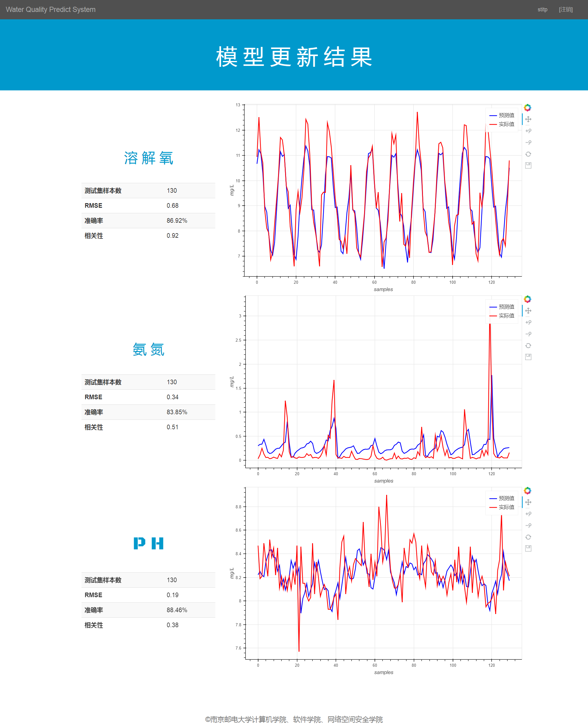
Task: Reset the PH chart view
Action: pyautogui.click(x=528, y=537)
